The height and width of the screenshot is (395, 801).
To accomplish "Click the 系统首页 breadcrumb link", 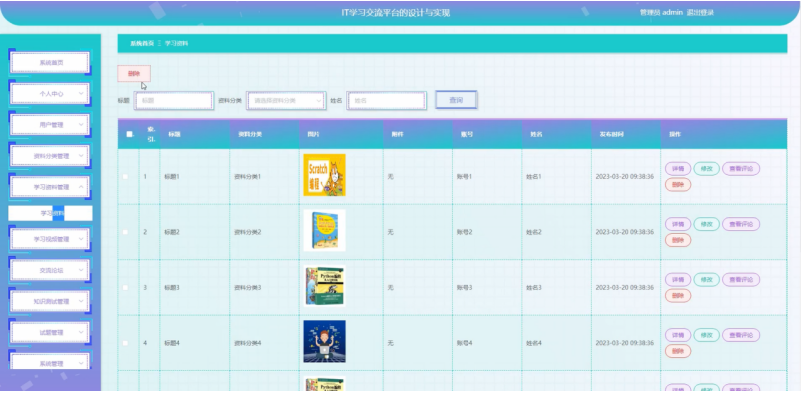I will [142, 43].
